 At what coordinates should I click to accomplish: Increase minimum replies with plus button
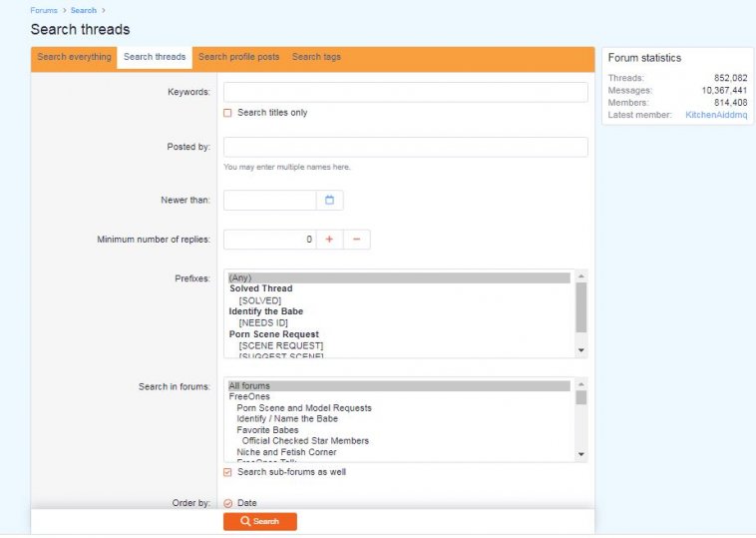(329, 240)
